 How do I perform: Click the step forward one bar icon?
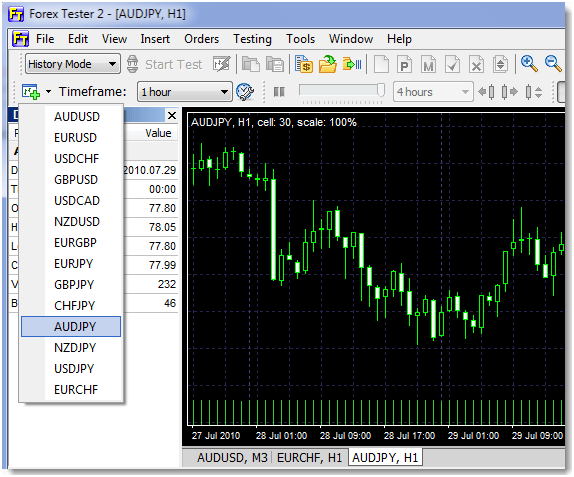(510, 92)
